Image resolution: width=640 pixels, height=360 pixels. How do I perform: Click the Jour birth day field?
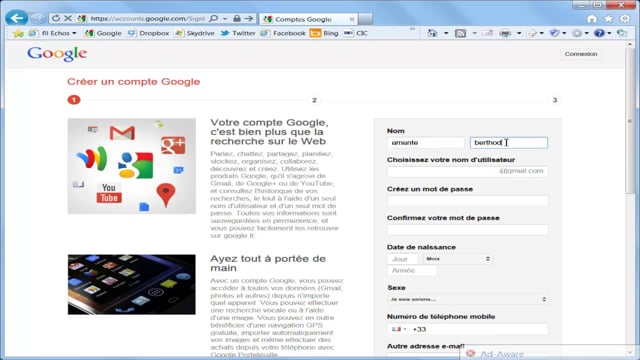click(402, 259)
